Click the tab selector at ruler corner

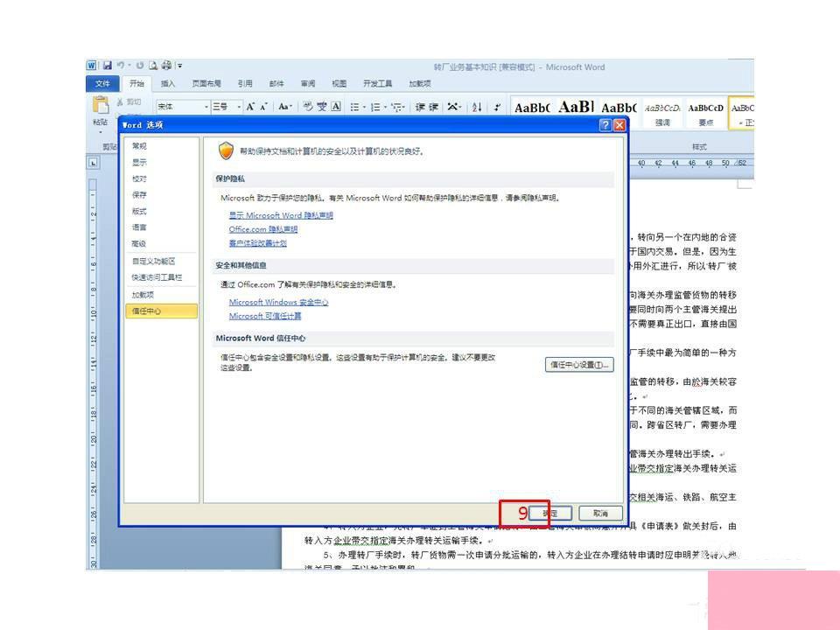pyautogui.click(x=94, y=163)
